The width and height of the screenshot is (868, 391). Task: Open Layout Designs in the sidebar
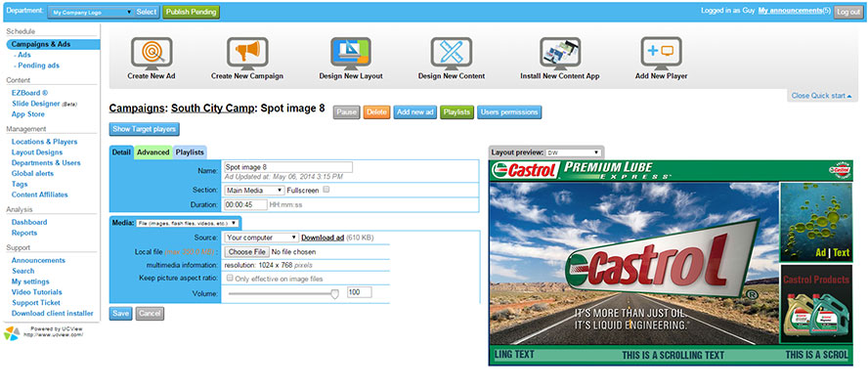pyautogui.click(x=37, y=152)
